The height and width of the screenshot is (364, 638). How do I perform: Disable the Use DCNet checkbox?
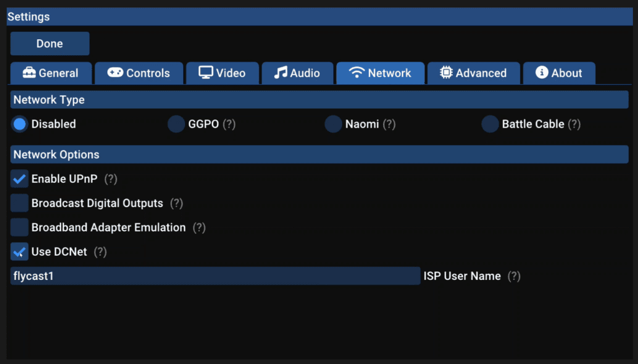point(20,252)
